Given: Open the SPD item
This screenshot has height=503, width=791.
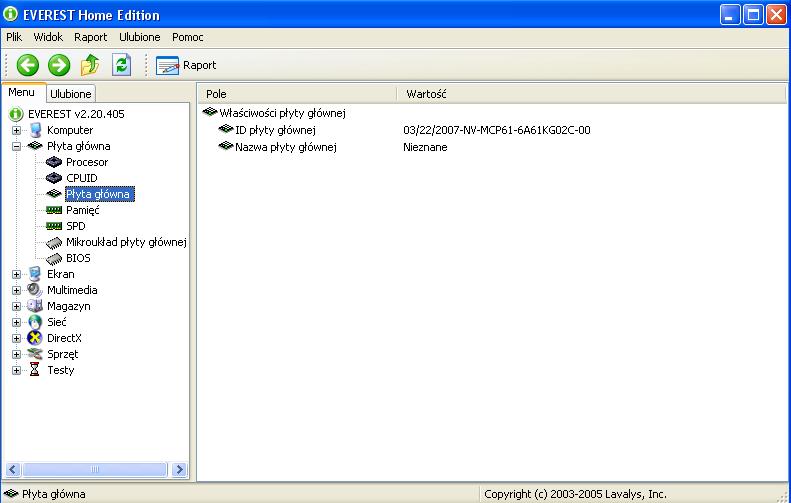Looking at the screenshot, I should tap(76, 226).
